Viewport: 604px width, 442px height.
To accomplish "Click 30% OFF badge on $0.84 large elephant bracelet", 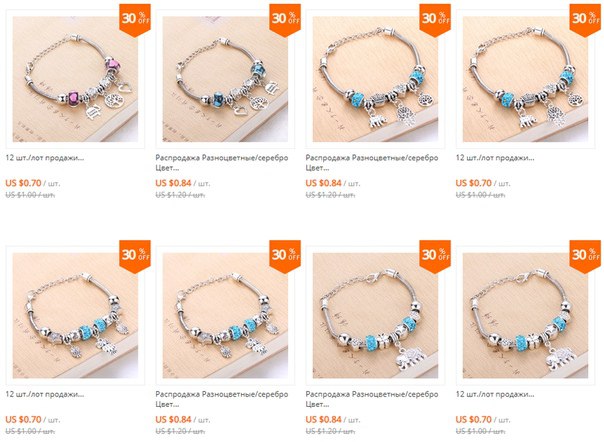I will coord(435,257).
